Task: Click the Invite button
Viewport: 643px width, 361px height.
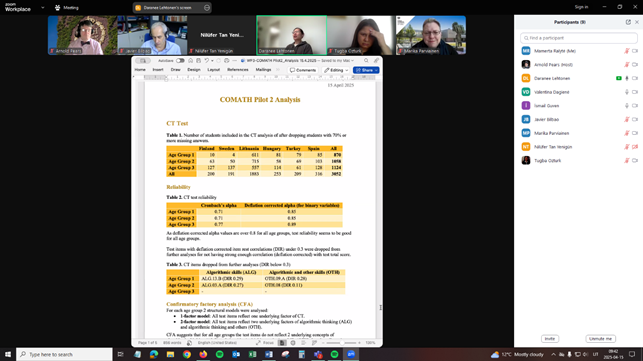Action: click(x=550, y=338)
